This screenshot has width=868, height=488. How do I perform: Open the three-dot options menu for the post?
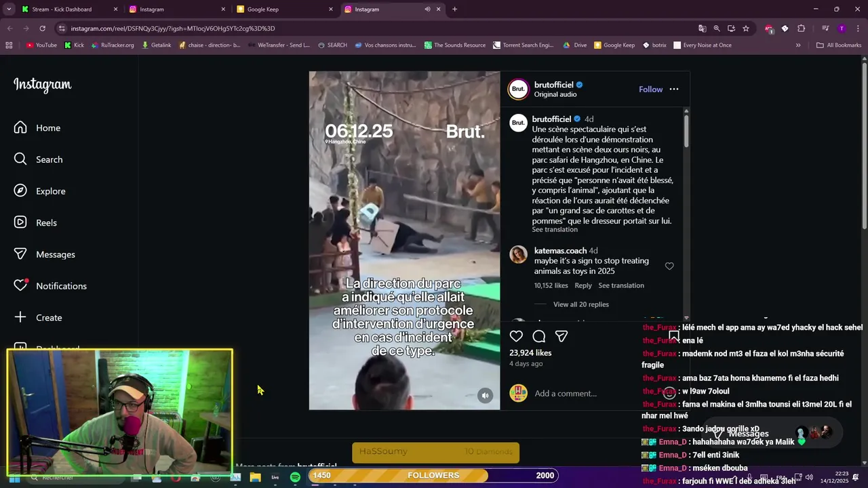click(674, 89)
